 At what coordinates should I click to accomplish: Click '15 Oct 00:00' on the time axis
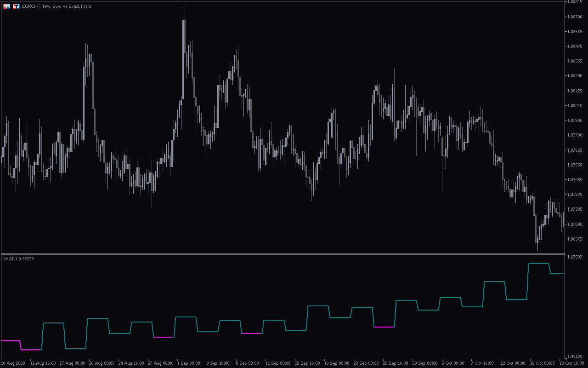(543, 363)
